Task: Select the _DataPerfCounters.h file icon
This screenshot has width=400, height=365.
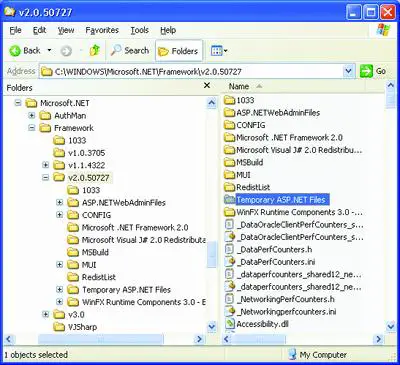Action: (230, 250)
